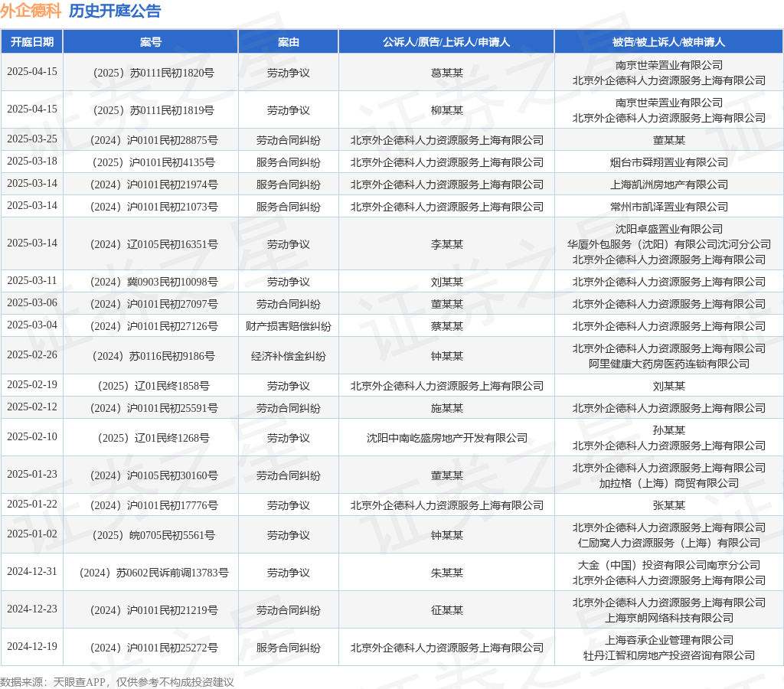Viewport: 784px width, 689px height.
Task: Click plaintiff name 施某某
Action: pos(446,409)
